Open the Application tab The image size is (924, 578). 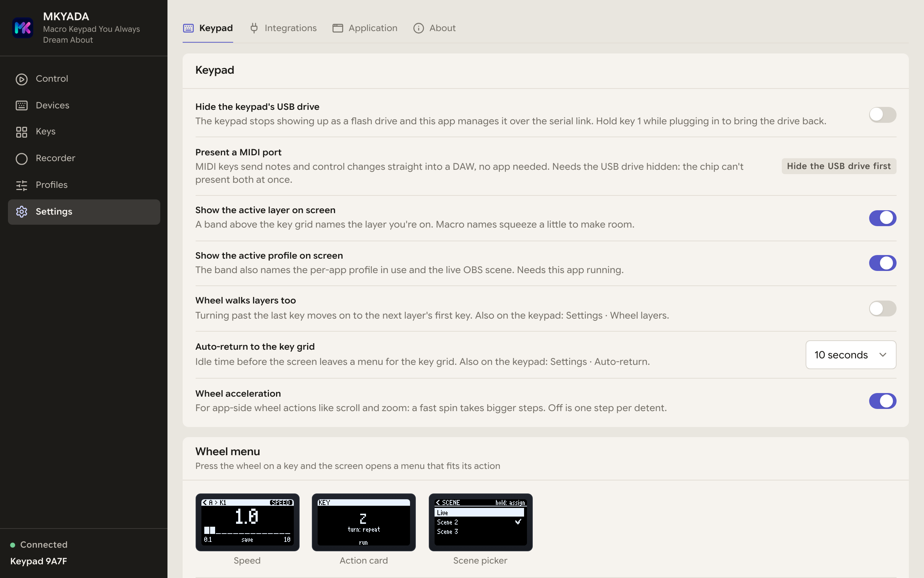click(365, 28)
